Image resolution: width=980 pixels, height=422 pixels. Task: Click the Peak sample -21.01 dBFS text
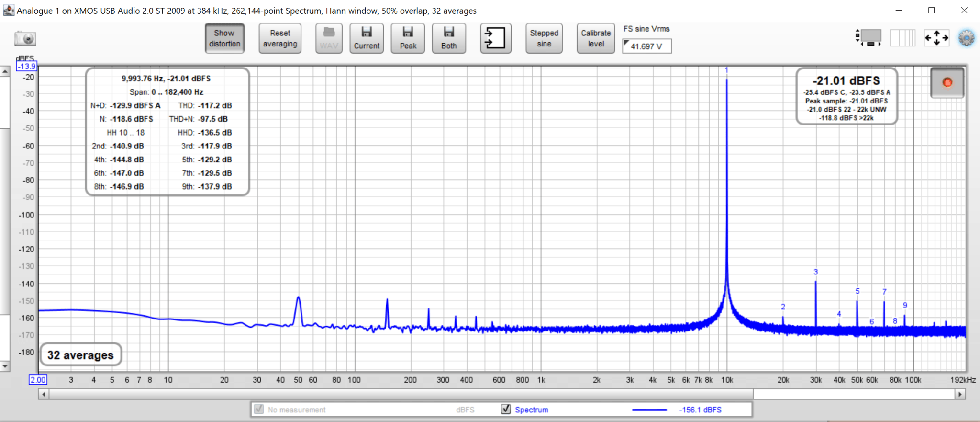tap(846, 101)
